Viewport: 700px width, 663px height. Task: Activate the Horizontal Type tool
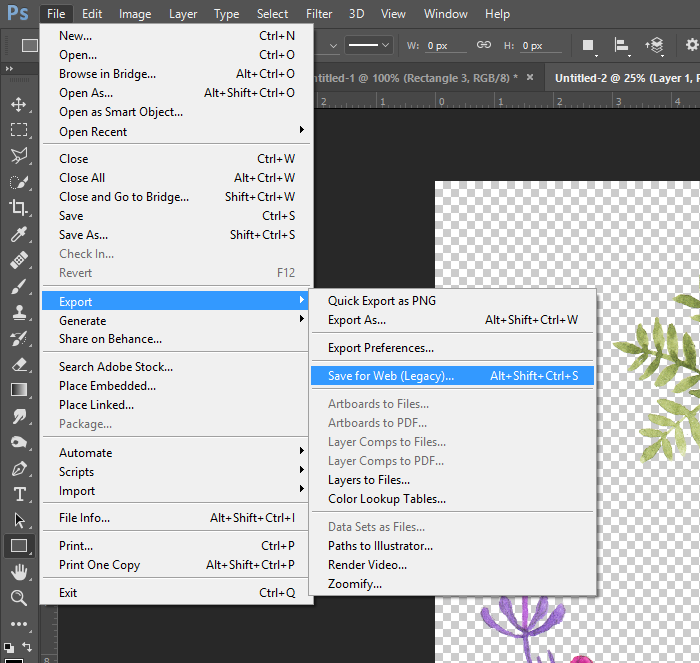coord(18,494)
